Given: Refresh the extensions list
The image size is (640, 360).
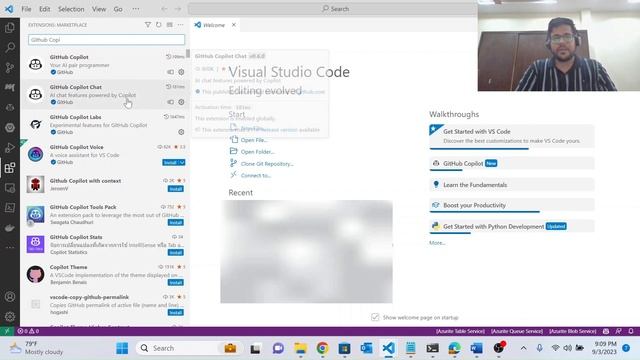Looking at the screenshot, I should pos(159,25).
